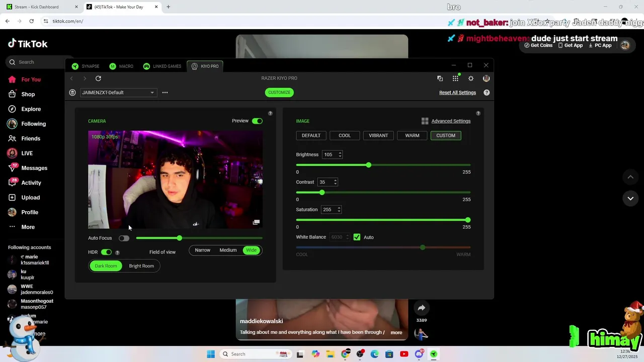Select Narrow field of view
Viewport: 644px width, 362px height.
[203, 250]
